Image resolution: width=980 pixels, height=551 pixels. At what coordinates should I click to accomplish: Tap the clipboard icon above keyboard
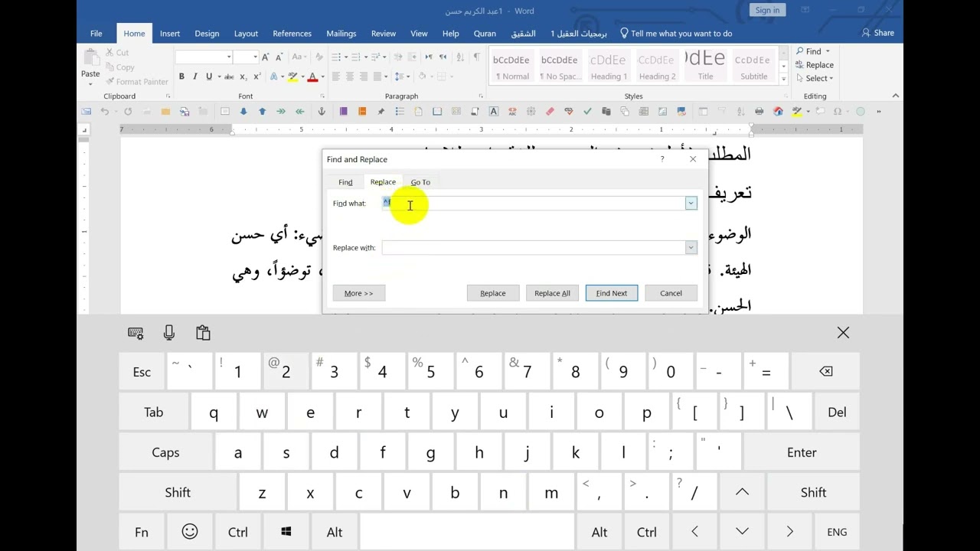[x=203, y=332]
